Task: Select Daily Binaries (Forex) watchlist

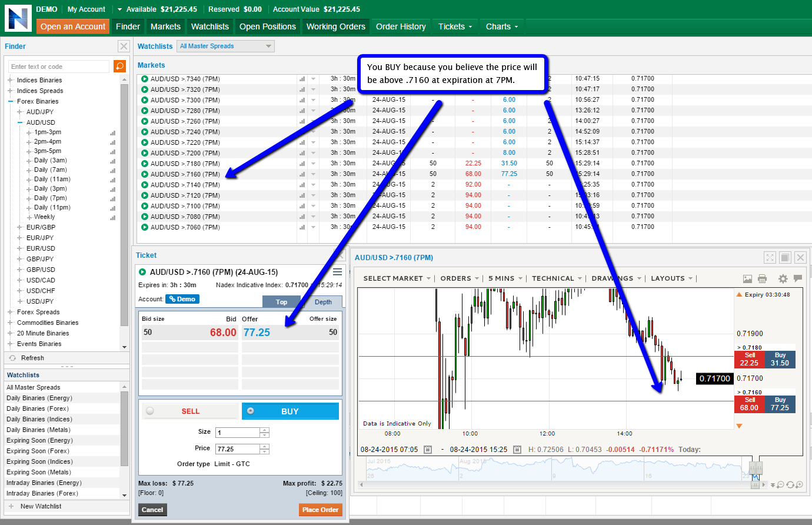Action: 38,408
